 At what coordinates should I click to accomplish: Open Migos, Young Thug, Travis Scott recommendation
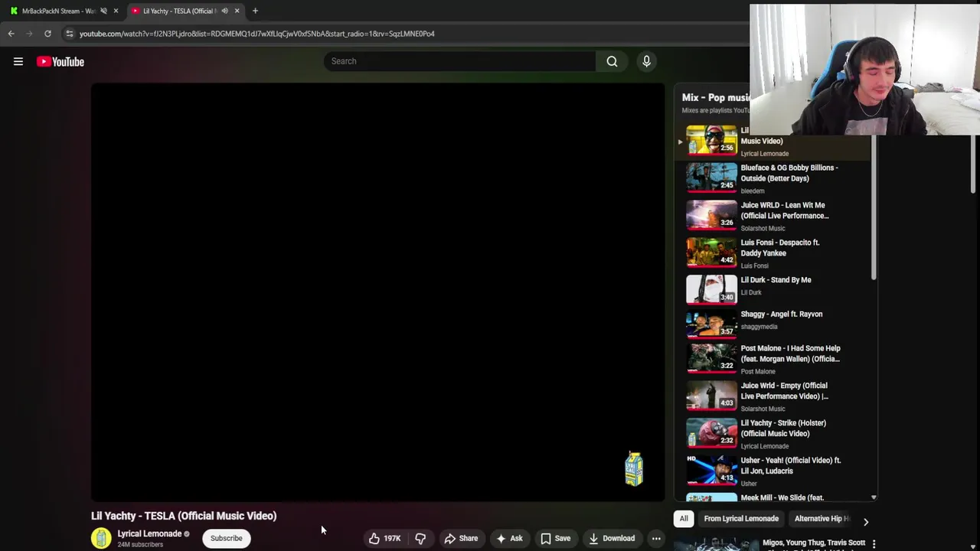[813, 543]
